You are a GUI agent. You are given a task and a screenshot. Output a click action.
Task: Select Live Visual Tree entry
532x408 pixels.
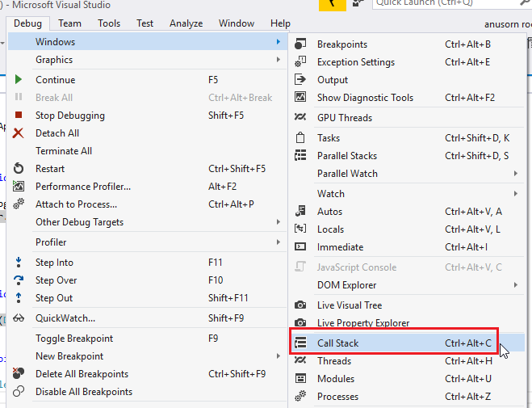(x=408, y=305)
